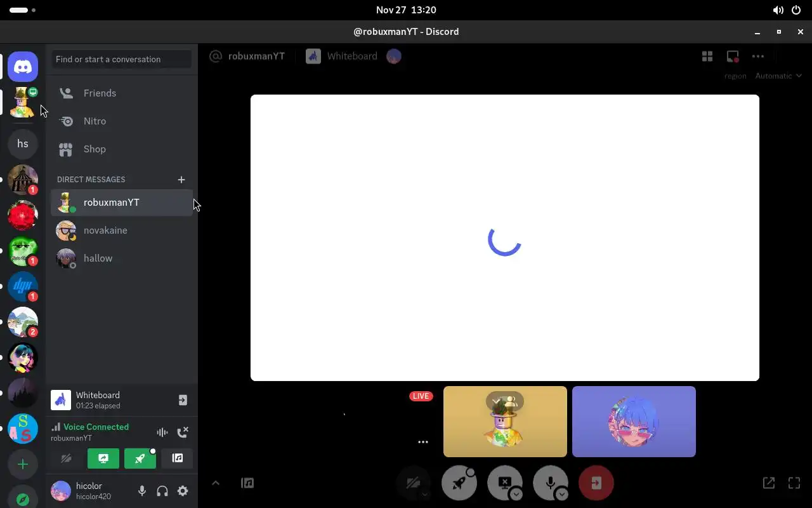Open the 'SAS' letters server icon
This screenshot has height=508, width=812.
point(23,429)
